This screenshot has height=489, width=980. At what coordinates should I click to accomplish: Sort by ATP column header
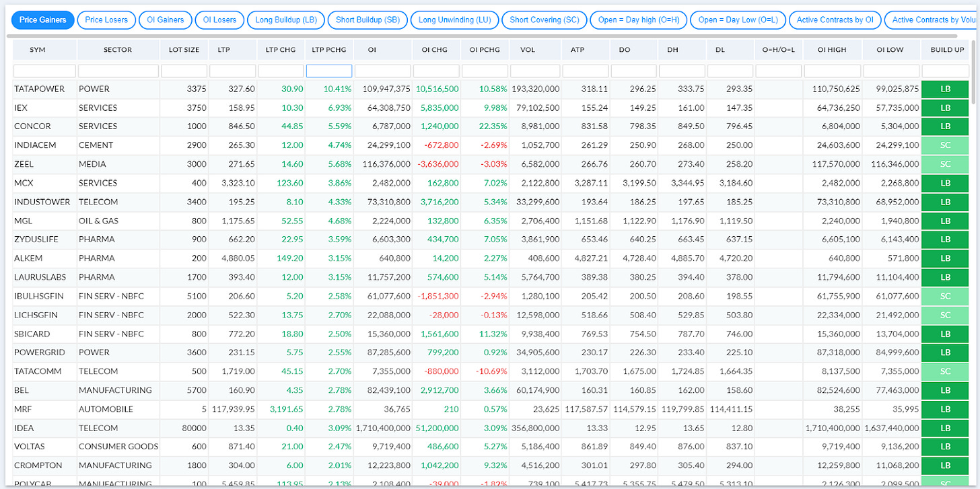tap(586, 50)
